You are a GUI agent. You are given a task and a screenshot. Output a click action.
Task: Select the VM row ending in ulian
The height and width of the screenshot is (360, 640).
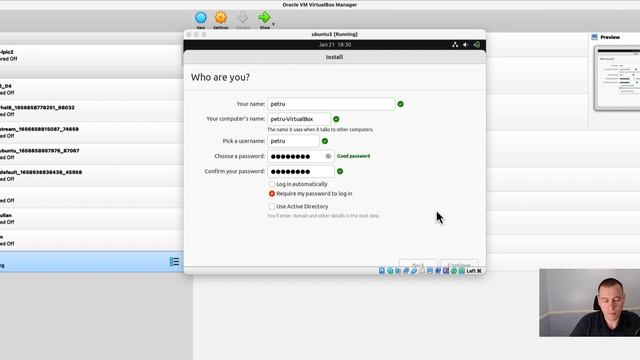[x=91, y=219]
